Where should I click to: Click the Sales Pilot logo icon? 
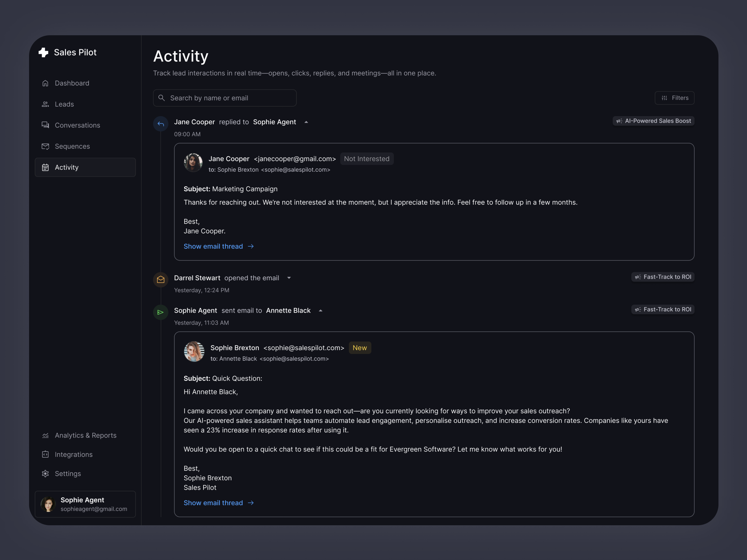[x=44, y=52]
